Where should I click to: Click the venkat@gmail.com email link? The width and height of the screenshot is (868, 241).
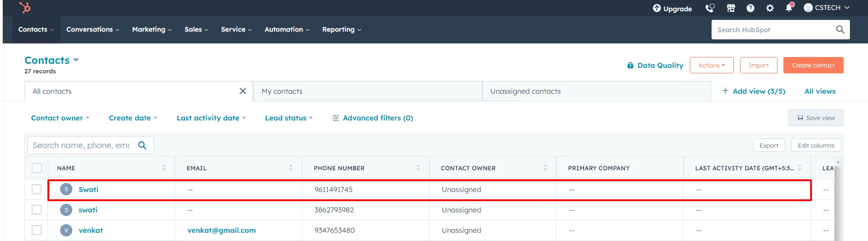click(x=222, y=230)
